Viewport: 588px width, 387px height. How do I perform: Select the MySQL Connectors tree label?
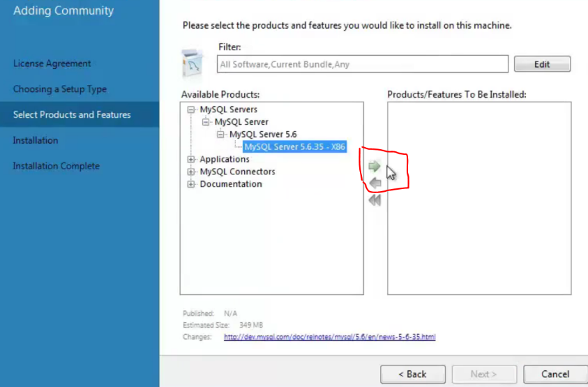tap(237, 172)
